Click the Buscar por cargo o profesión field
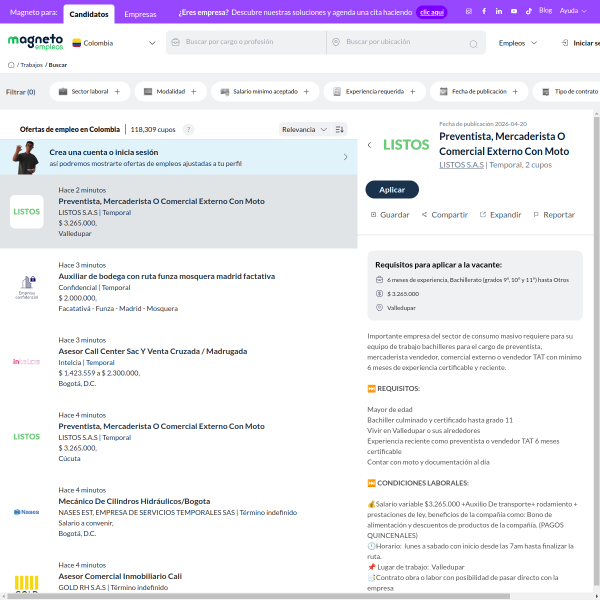Screen dimensions: 600x600 (x=250, y=43)
